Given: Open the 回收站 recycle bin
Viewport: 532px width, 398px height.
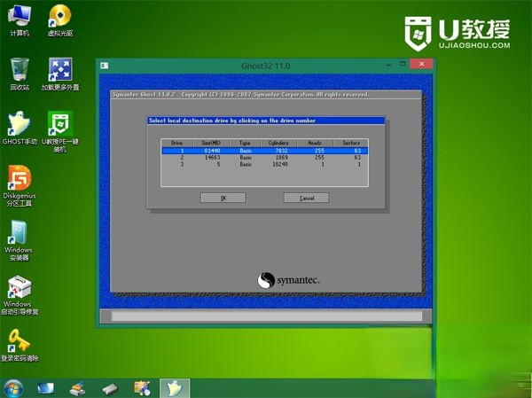Looking at the screenshot, I should 20,74.
